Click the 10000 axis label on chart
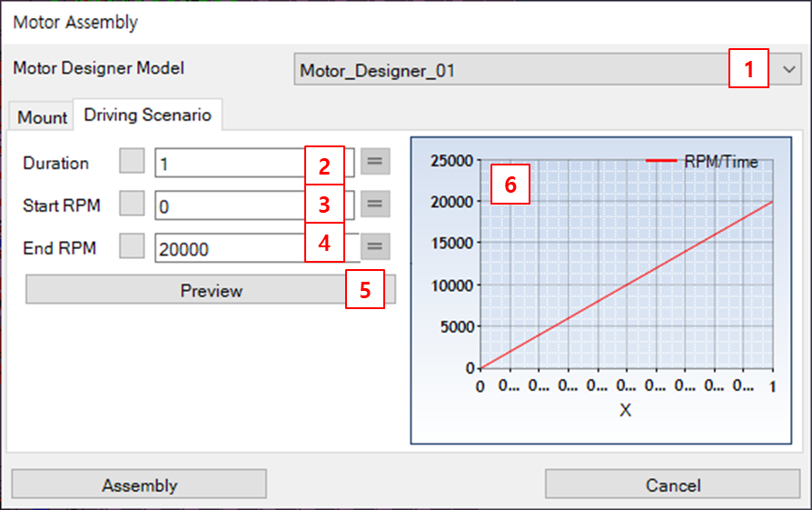 (451, 285)
